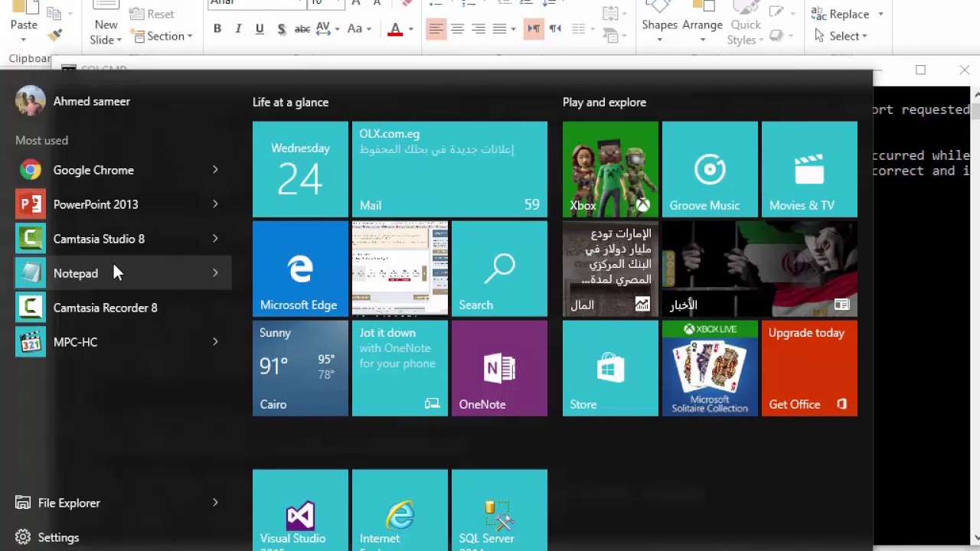Click the Font Color red A swatch
The height and width of the screenshot is (551, 980).
tap(396, 29)
